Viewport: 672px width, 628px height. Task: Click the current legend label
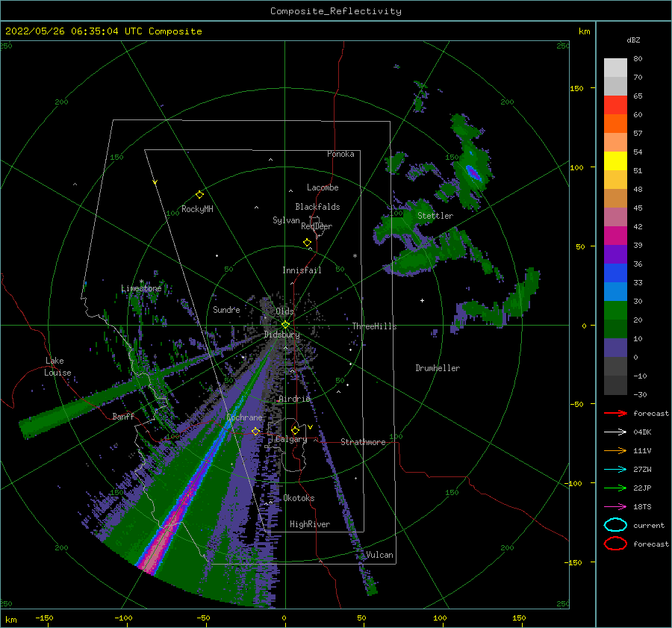pyautogui.click(x=649, y=525)
